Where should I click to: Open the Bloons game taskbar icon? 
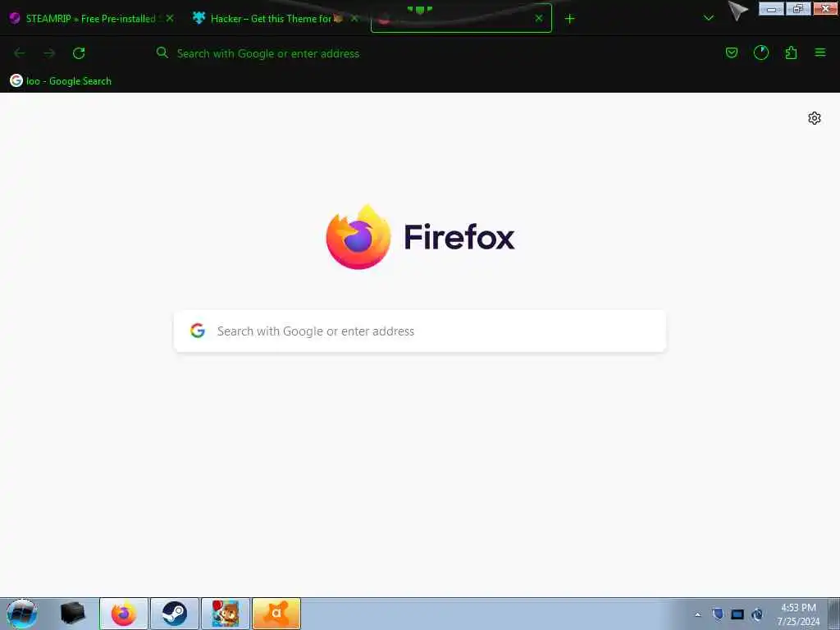coord(226,614)
